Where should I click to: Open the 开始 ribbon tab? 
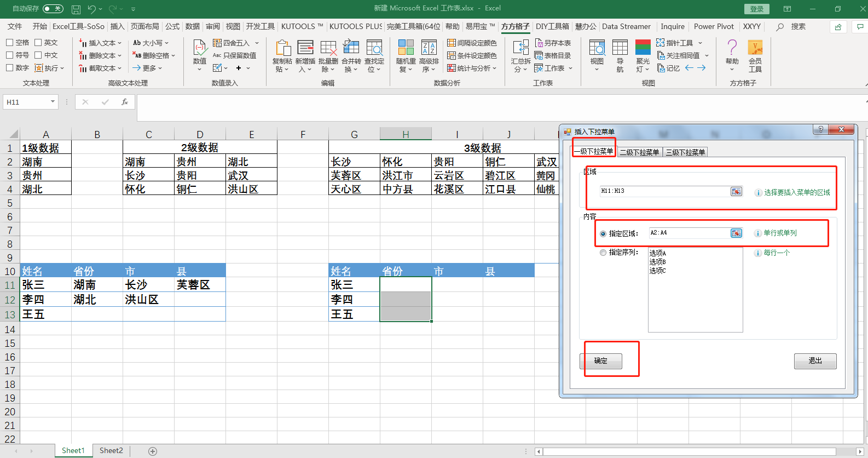tap(40, 26)
